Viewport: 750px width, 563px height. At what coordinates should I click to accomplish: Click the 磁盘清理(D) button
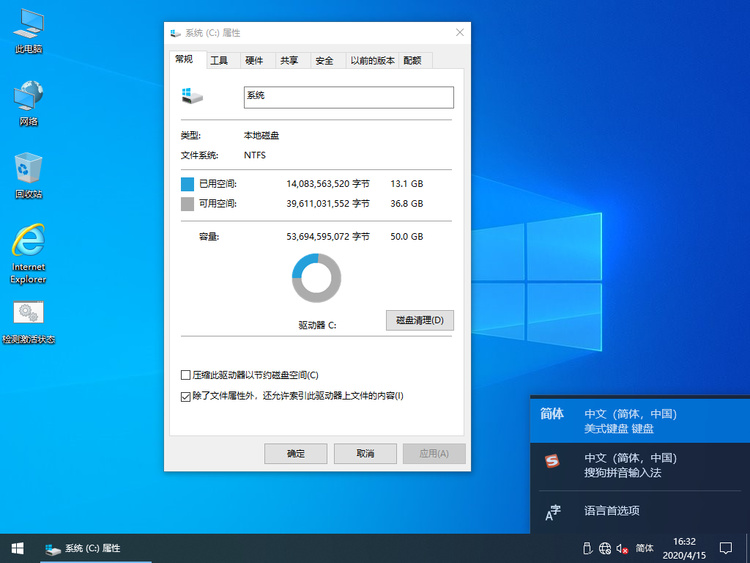pos(420,320)
